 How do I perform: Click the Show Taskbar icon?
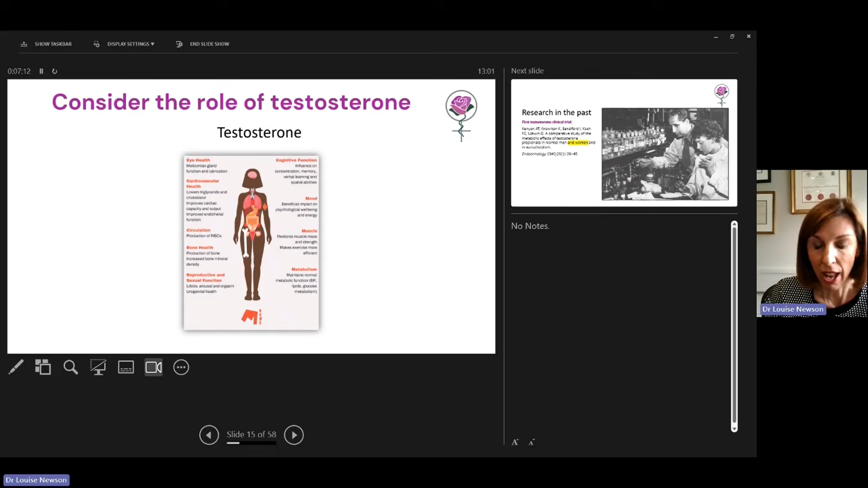point(24,44)
